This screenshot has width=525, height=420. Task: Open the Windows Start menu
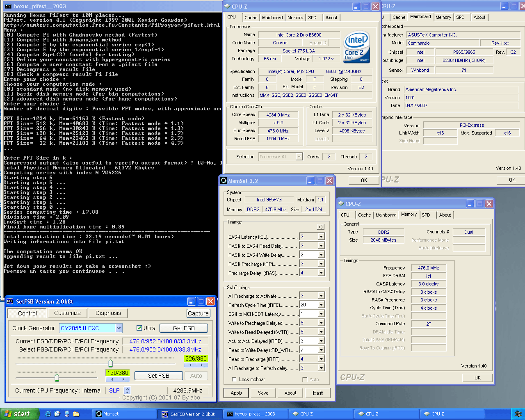(19, 414)
